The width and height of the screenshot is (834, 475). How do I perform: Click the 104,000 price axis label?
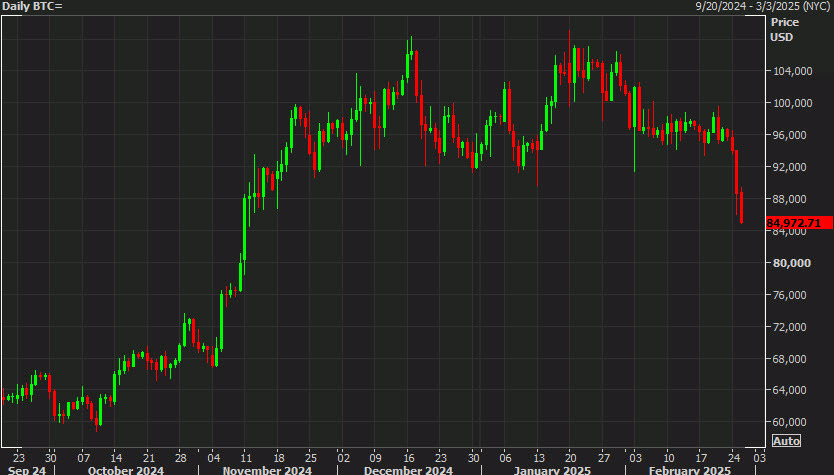(789, 72)
